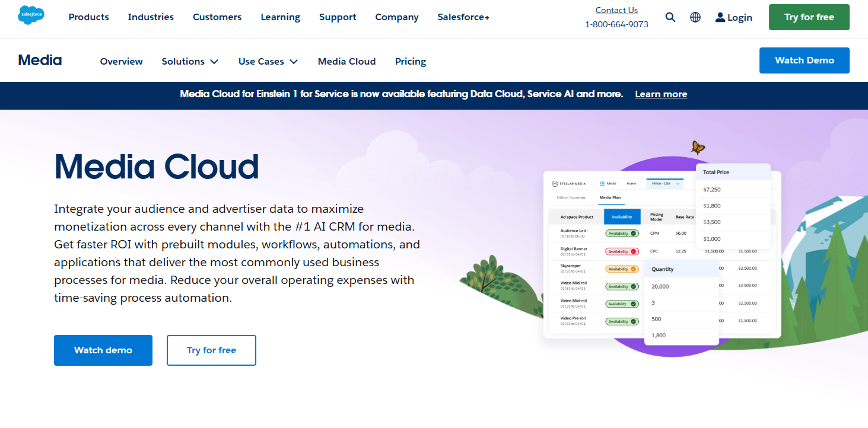Click the Learn more banner link
Viewport: 868px width, 428px height.
pyautogui.click(x=661, y=94)
